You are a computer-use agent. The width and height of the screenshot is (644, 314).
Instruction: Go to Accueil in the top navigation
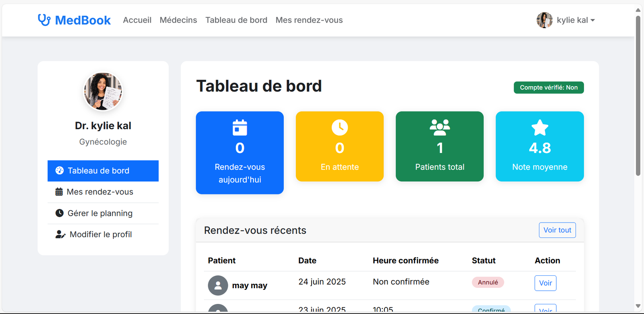point(137,20)
